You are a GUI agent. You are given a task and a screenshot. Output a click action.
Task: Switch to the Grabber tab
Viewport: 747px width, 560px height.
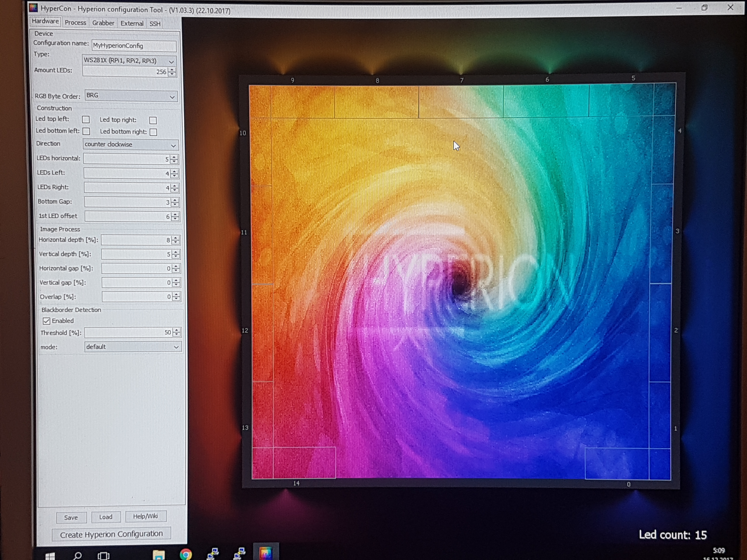[103, 23]
